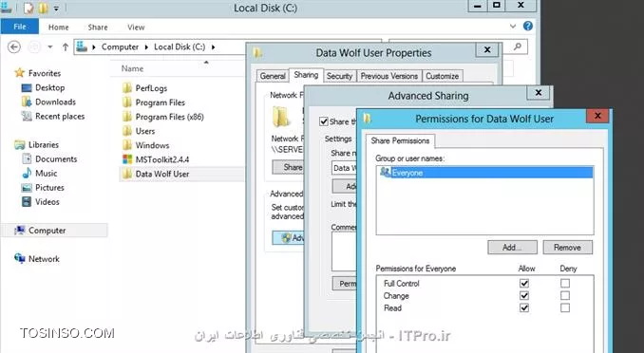Switch to the Share ribbon tab
The width and height of the screenshot is (644, 353).
coord(98,28)
